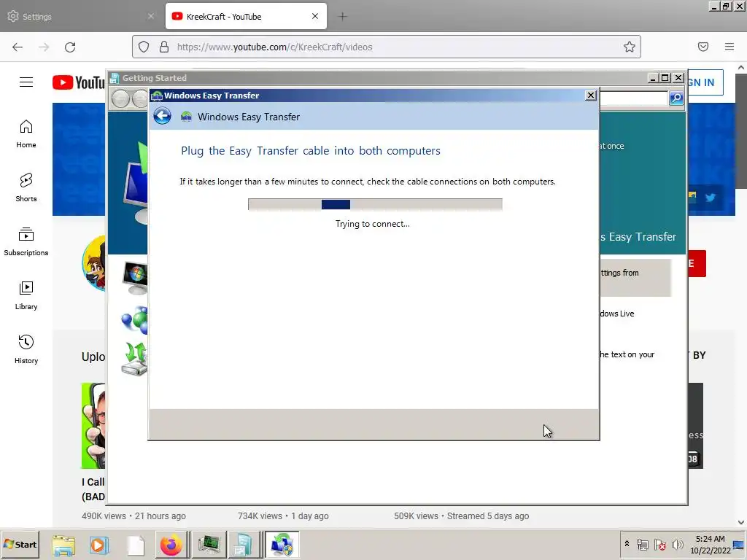Click the Windows Easy Transfer taskbar button
The width and height of the screenshot is (747, 560).
(x=282, y=545)
